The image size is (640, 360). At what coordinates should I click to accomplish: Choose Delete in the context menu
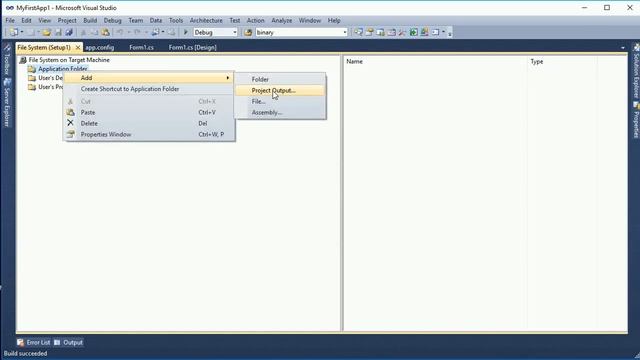click(149, 123)
